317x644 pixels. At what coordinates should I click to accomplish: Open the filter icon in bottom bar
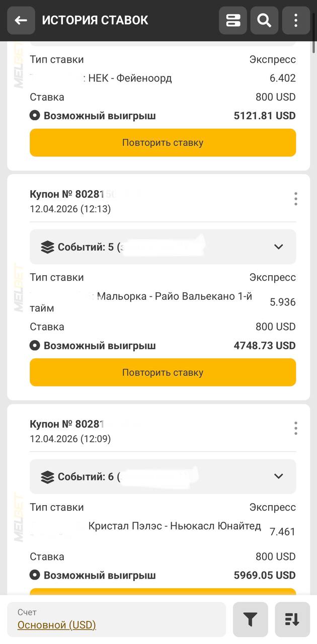[250, 619]
